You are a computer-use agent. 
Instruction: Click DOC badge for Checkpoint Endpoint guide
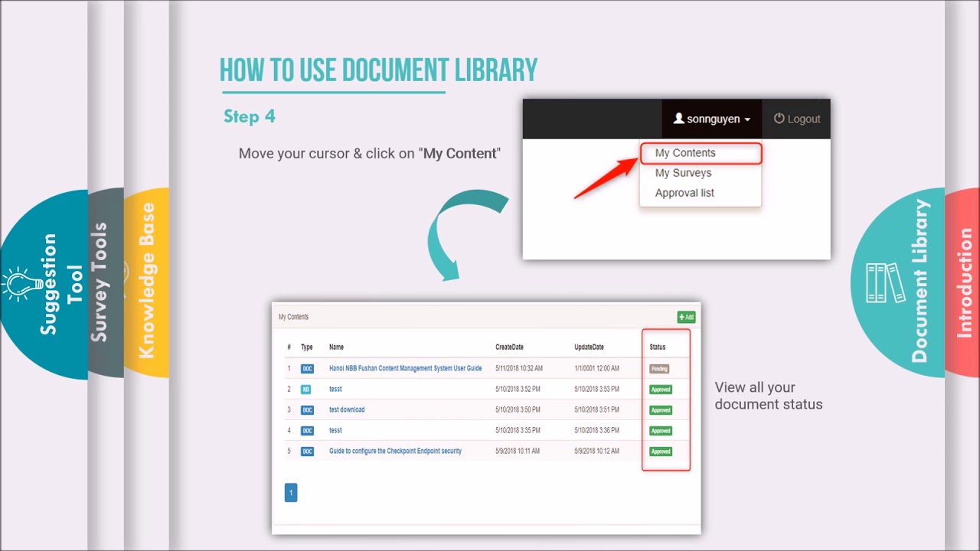click(307, 452)
